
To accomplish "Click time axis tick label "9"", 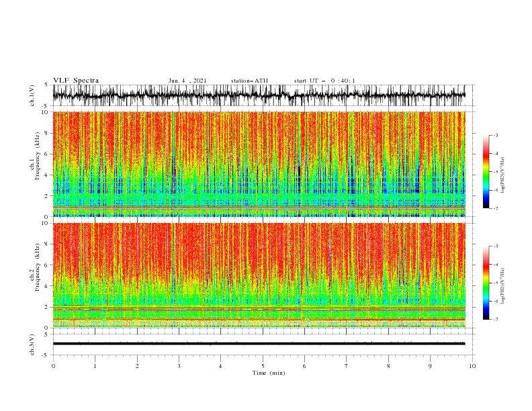I will pyautogui.click(x=430, y=366).
